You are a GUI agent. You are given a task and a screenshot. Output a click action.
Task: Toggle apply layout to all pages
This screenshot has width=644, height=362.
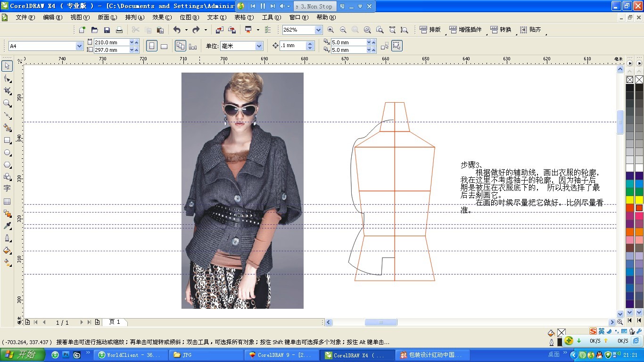[x=180, y=46]
